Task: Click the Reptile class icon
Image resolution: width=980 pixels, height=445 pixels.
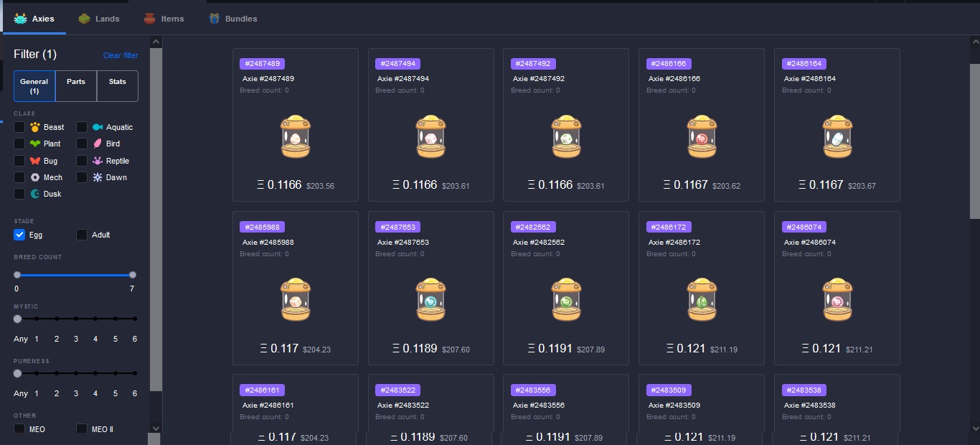Action: [98, 161]
